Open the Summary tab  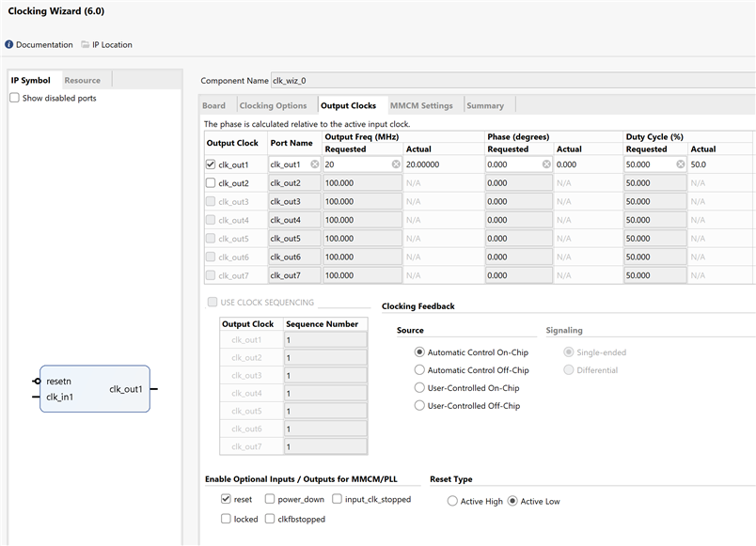click(x=485, y=106)
